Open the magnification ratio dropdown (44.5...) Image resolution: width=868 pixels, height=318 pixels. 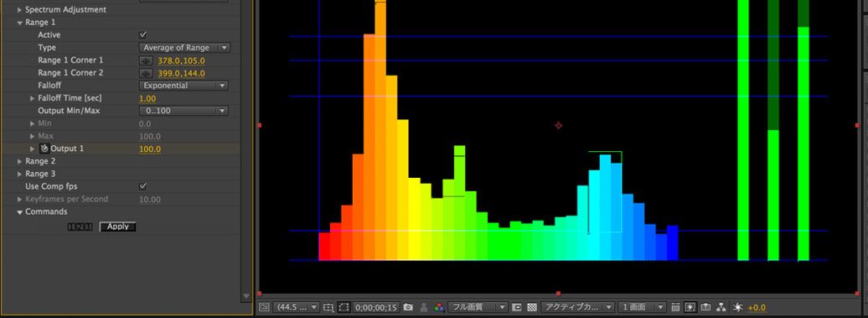pos(297,307)
